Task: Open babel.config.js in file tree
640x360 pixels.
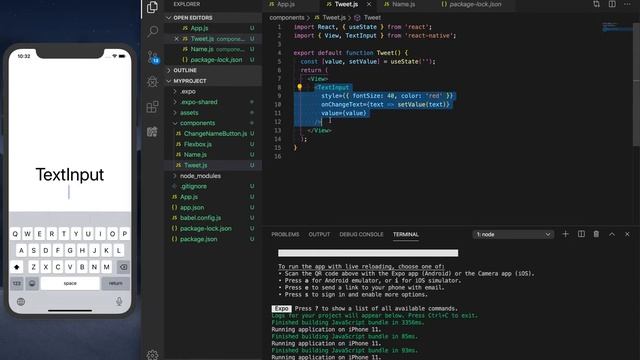Action: click(213, 218)
